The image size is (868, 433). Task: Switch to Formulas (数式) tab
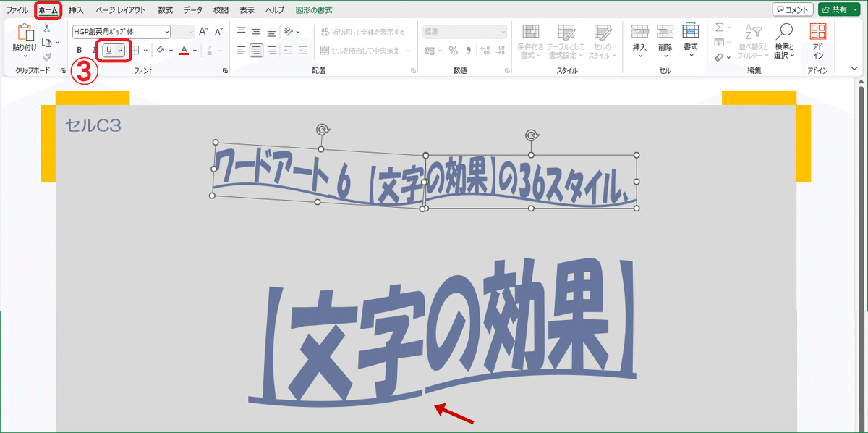pyautogui.click(x=165, y=10)
